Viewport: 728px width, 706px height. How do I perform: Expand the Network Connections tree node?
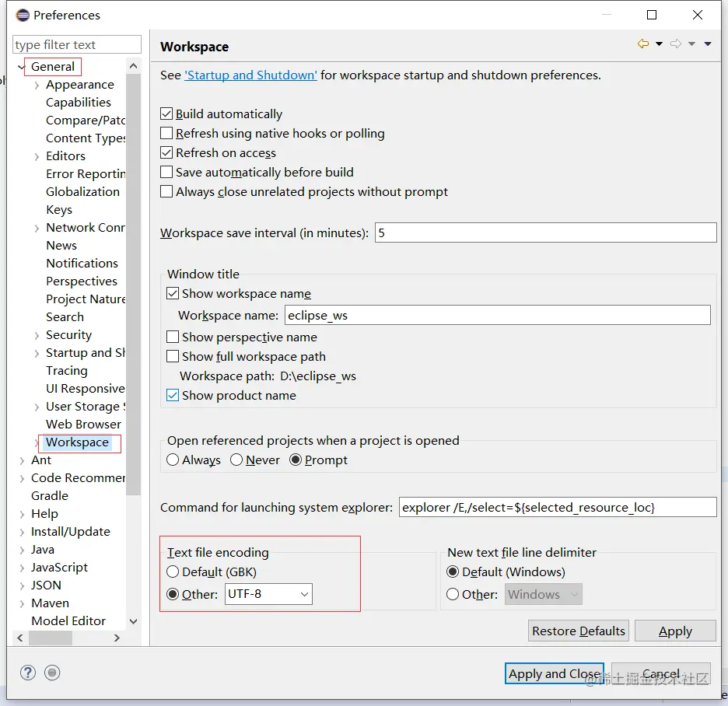tap(37, 229)
